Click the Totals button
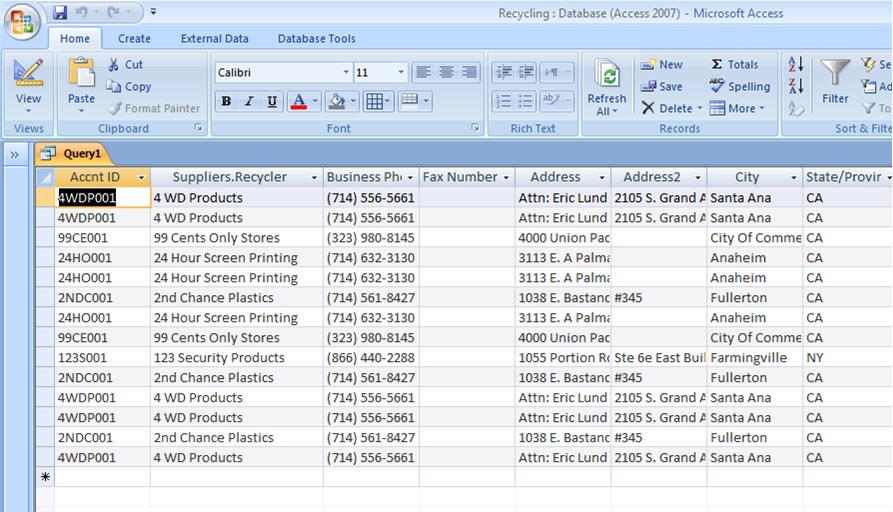This screenshot has height=512, width=893. pyautogui.click(x=734, y=64)
